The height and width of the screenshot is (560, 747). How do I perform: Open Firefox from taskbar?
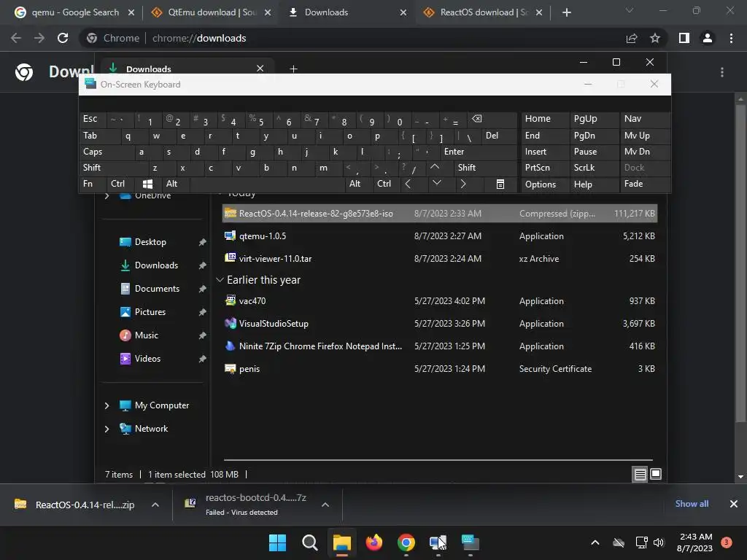tap(374, 542)
